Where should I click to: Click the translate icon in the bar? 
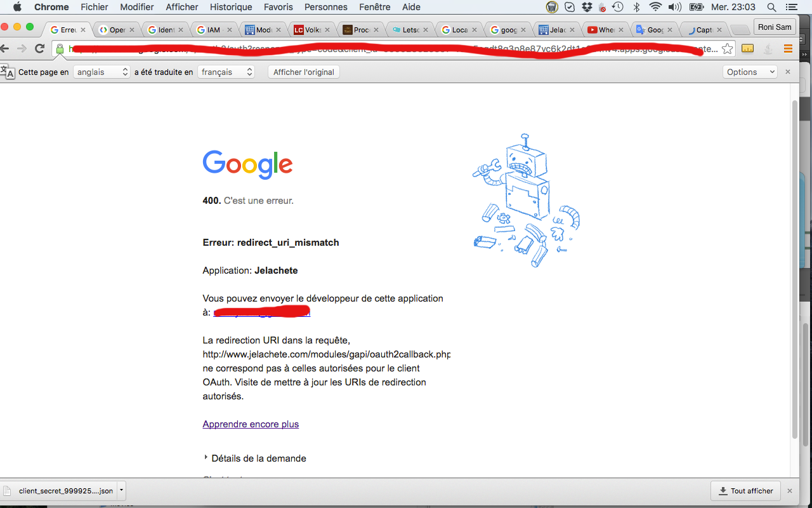[x=8, y=72]
